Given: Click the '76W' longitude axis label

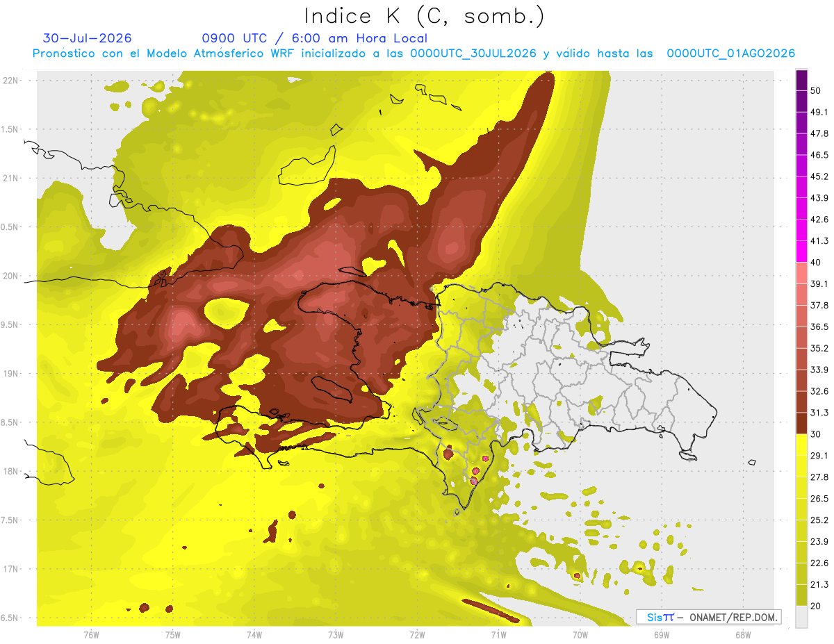Looking at the screenshot, I should pos(91,635).
